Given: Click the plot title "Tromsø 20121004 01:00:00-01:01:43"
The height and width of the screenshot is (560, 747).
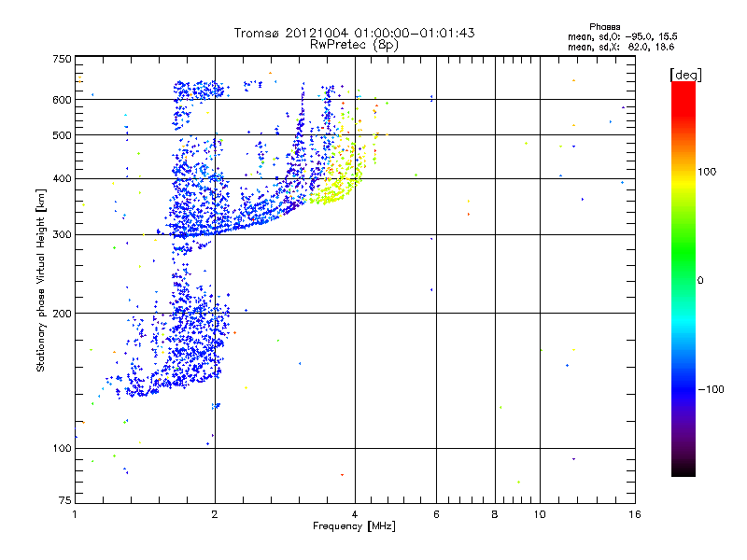Looking at the screenshot, I should (x=354, y=33).
